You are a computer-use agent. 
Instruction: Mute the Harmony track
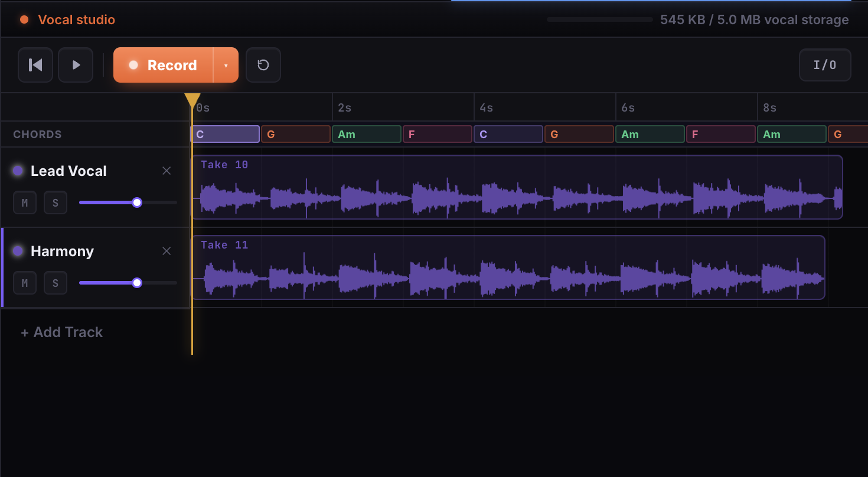[25, 283]
